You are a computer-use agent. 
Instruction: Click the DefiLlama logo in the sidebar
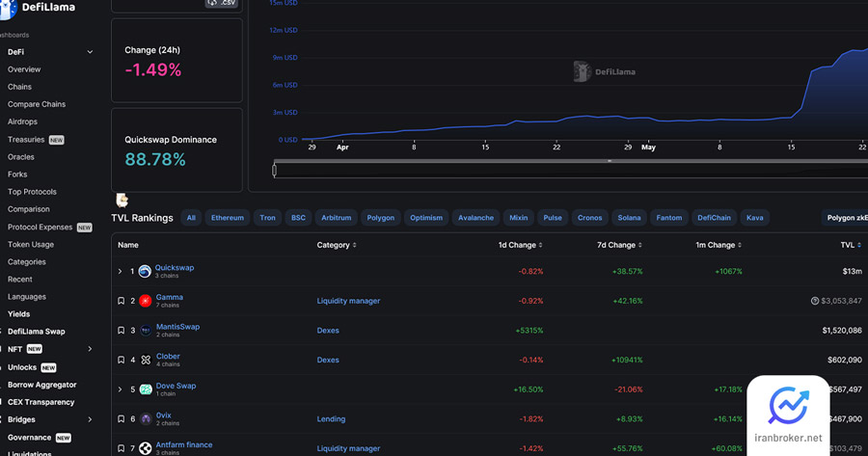pos(38,8)
